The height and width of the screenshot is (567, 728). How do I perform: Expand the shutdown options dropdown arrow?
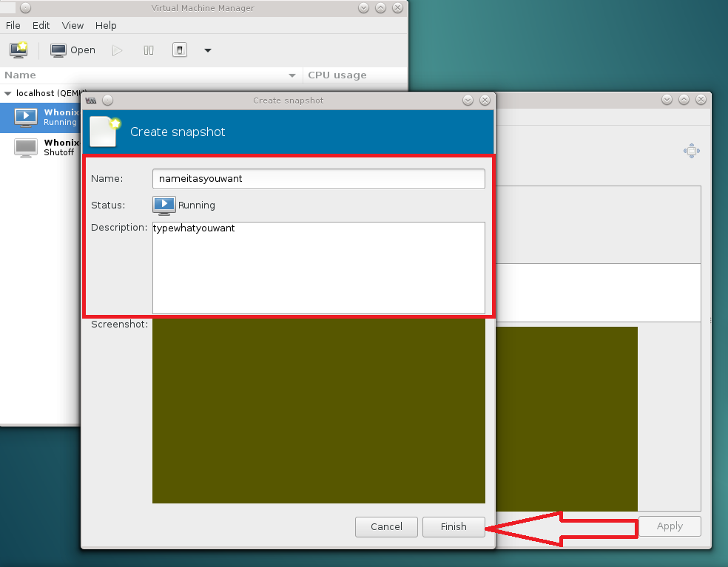click(208, 50)
